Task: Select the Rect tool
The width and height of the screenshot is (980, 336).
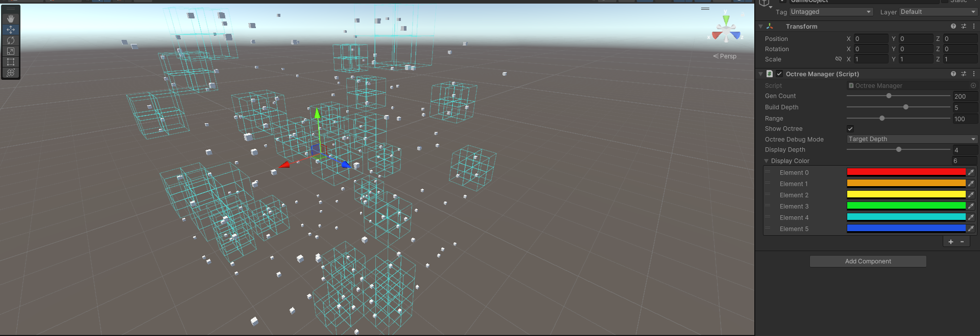Action: click(x=10, y=62)
